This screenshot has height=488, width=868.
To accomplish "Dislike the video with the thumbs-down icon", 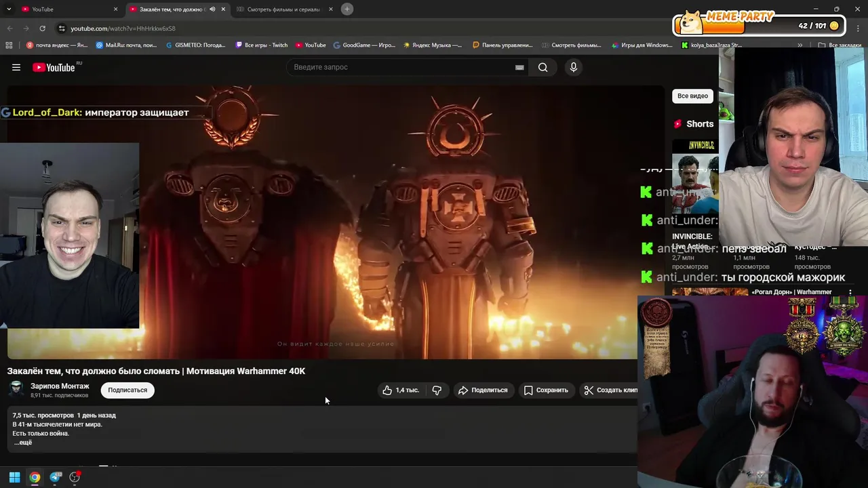I will tap(437, 390).
